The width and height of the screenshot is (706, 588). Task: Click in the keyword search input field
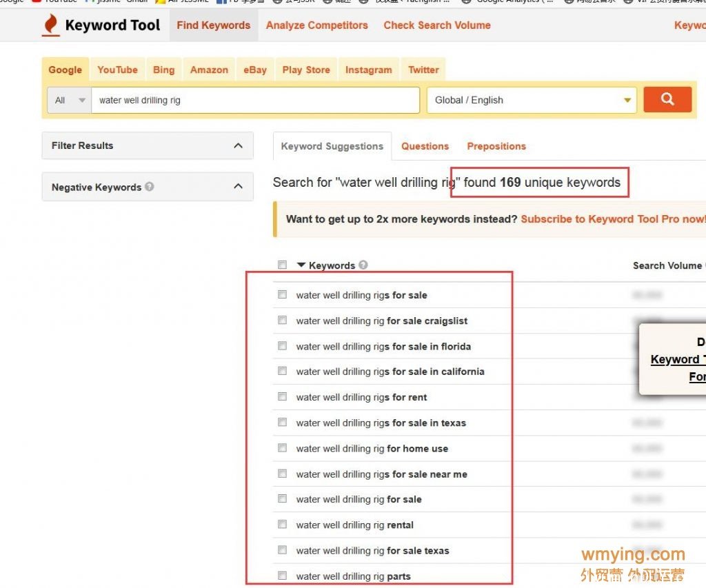point(255,100)
